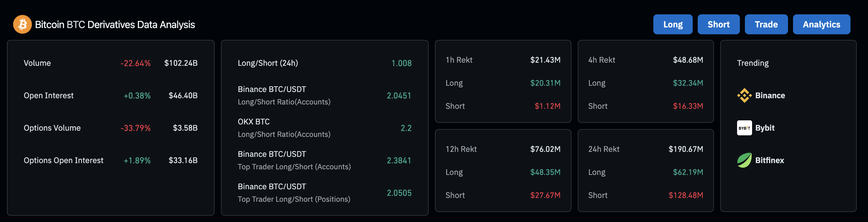Click the Open Interest $46.40B value
The height and width of the screenshot is (222, 868).
pyautogui.click(x=183, y=95)
